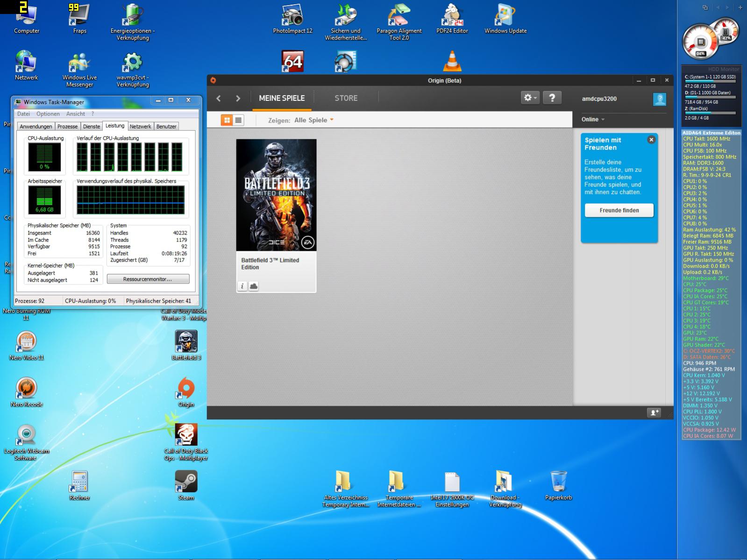This screenshot has width=747, height=560.
Task: Click the add friend icon in Origin's bottom bar
Action: (x=654, y=412)
